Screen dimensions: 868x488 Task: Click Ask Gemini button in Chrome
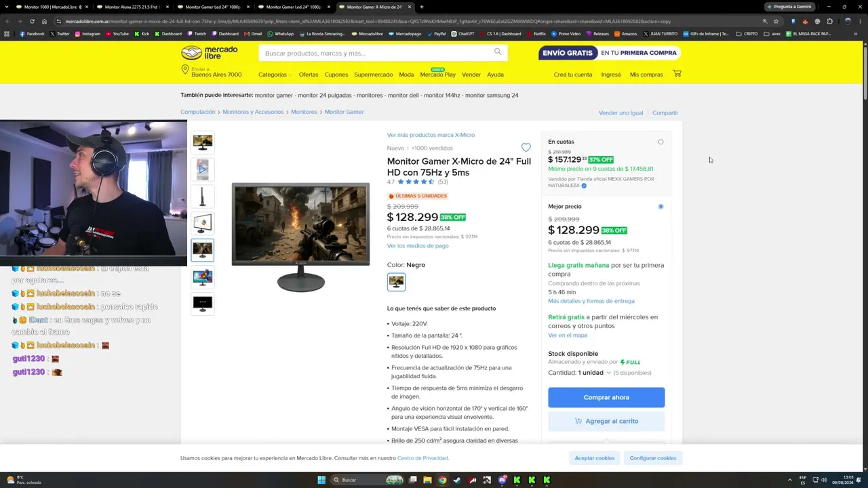789,7
